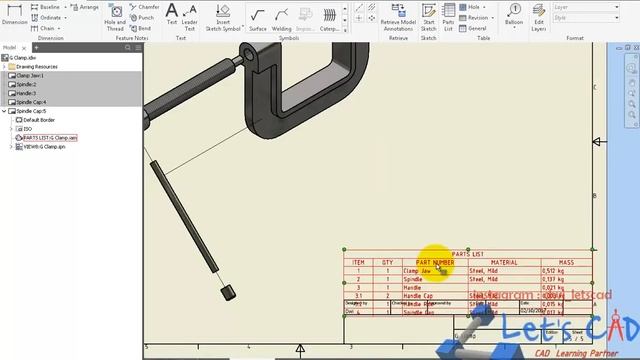640x360 pixels.
Task: Add a Punch note
Action: pos(142,18)
